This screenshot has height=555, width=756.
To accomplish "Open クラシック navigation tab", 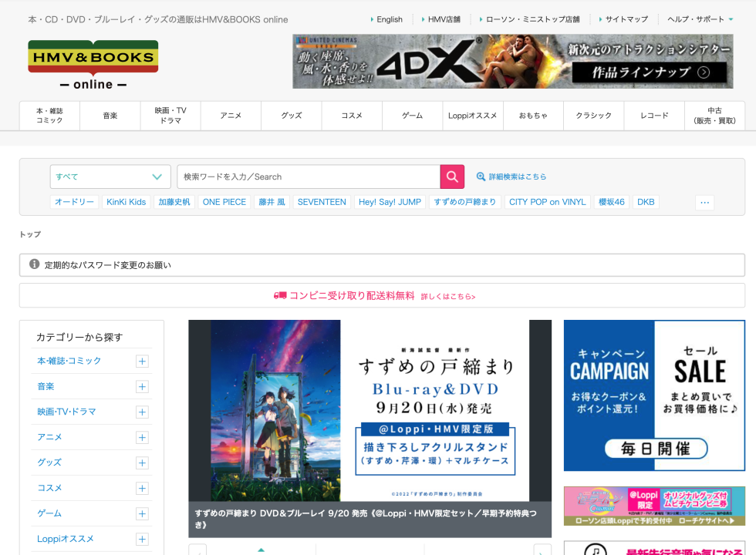I will pyautogui.click(x=593, y=116).
